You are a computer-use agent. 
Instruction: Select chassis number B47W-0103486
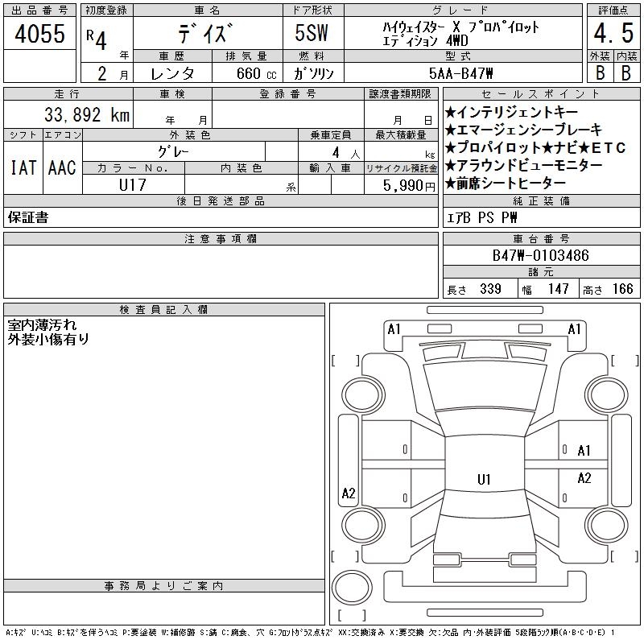(x=540, y=255)
